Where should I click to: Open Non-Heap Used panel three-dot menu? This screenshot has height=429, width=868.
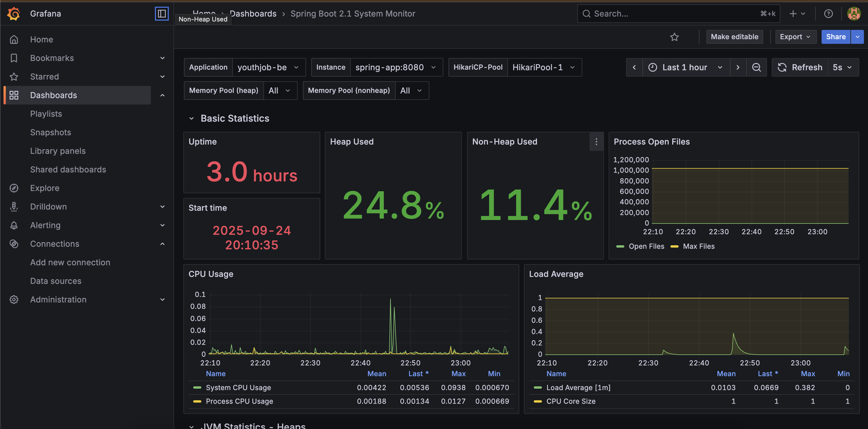pyautogui.click(x=596, y=142)
